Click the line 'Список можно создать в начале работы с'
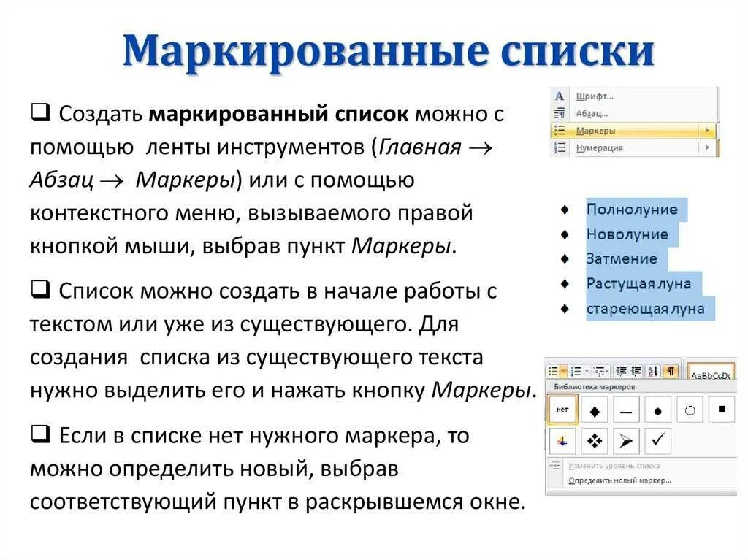The height and width of the screenshot is (560, 748). coord(278,291)
